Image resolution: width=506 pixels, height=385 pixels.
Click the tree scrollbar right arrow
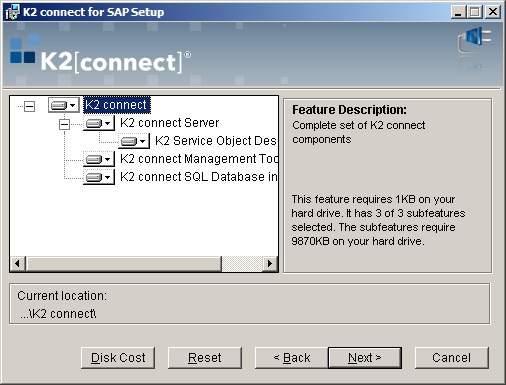(x=270, y=264)
